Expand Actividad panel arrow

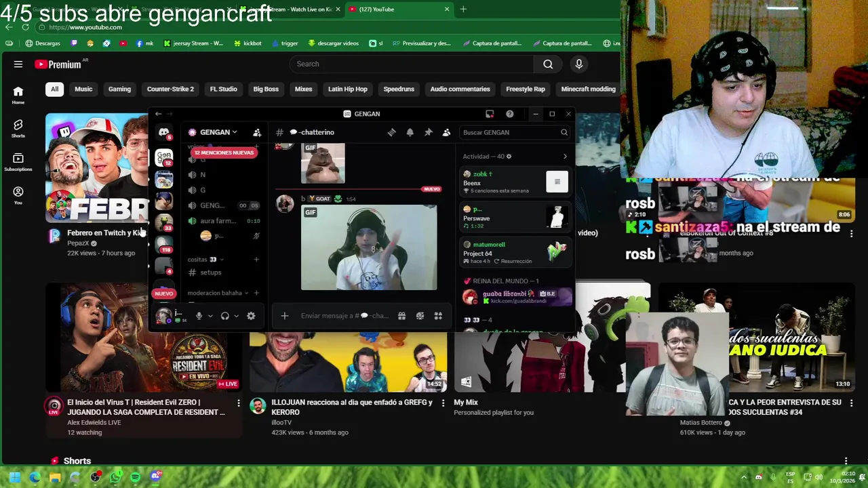click(x=565, y=157)
